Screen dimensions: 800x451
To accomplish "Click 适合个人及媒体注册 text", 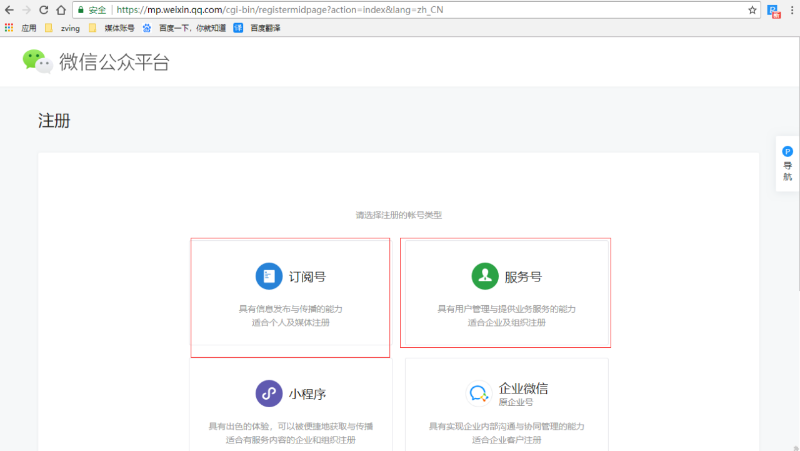I will point(290,322).
